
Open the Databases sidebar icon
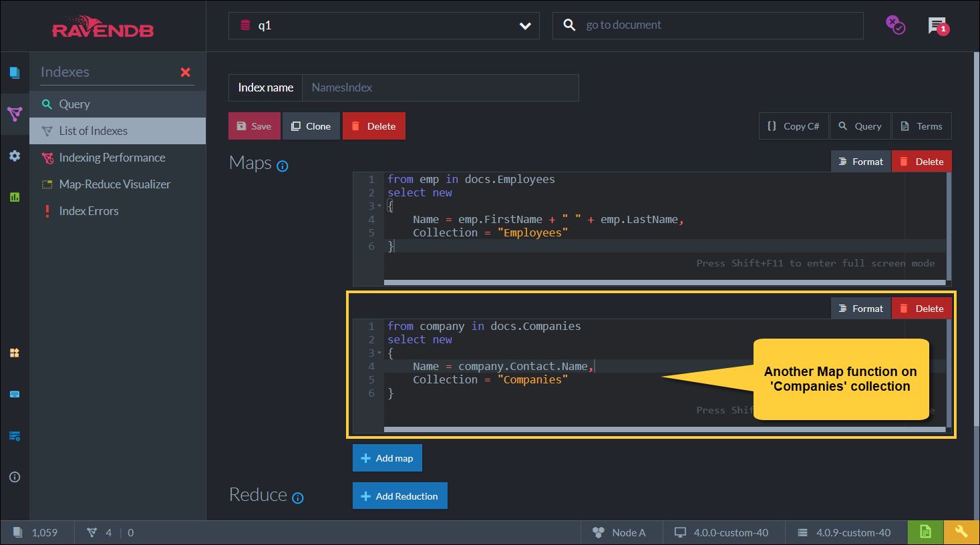[x=15, y=353]
